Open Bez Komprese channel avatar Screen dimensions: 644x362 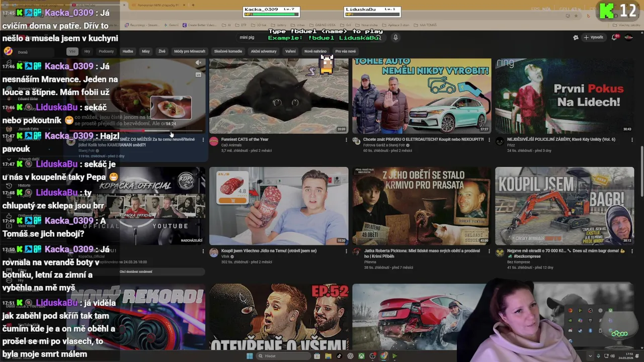click(500, 252)
